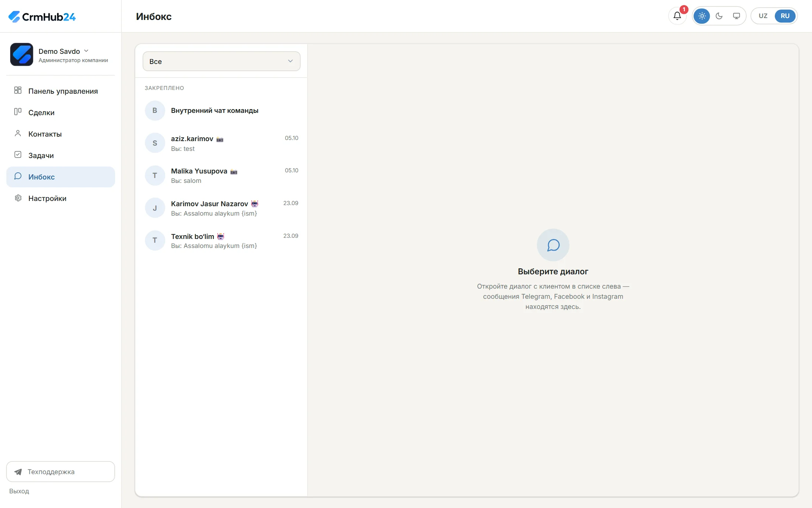Click the Техподдержка support button
Screen dimensions: 812x508
tap(61, 471)
